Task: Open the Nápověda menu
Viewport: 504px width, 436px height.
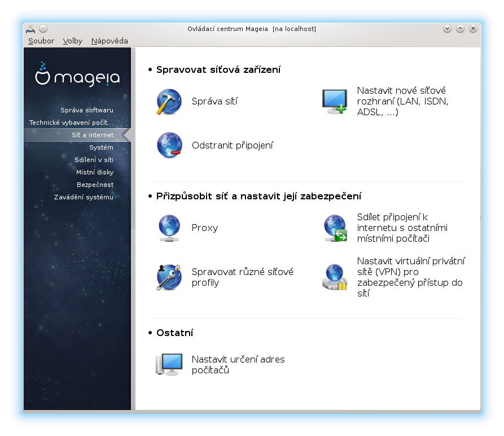Action: tap(109, 41)
